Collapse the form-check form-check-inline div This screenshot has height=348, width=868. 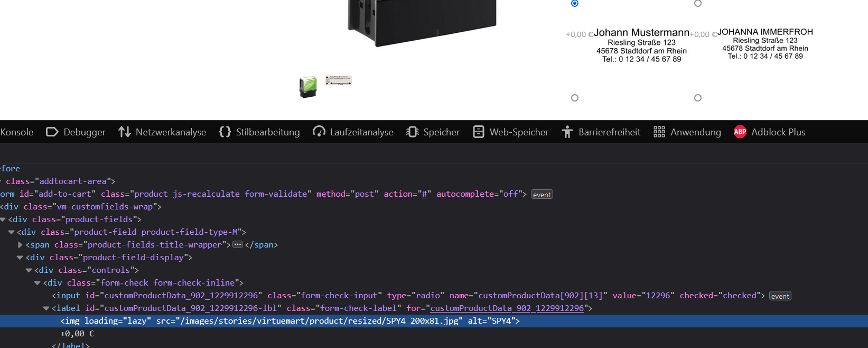pyautogui.click(x=38, y=283)
